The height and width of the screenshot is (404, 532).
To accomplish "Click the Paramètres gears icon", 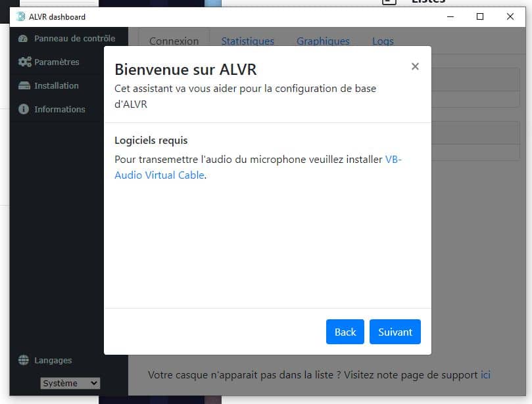I will [x=24, y=62].
